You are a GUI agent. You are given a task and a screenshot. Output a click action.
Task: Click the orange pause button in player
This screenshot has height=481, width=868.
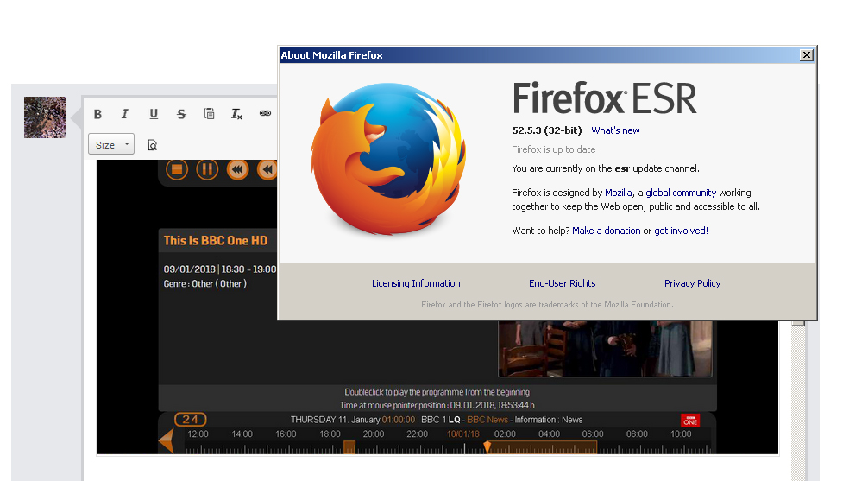pyautogui.click(x=207, y=169)
